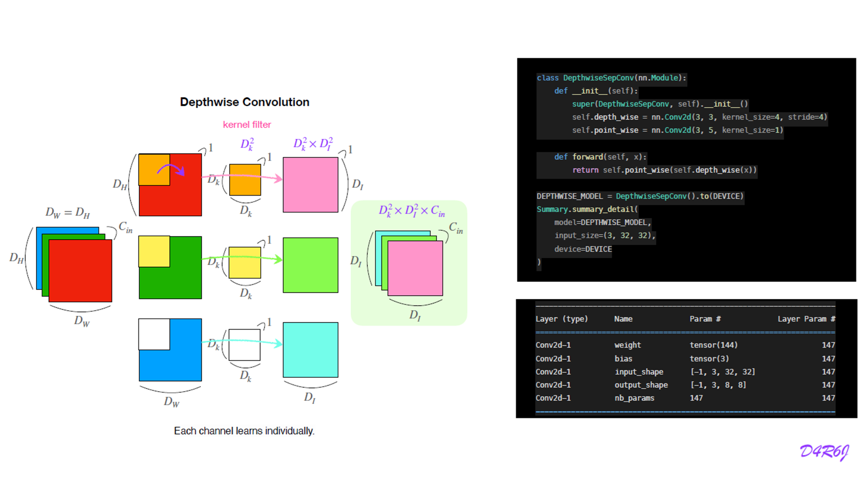Screen dimensions: 868x488
Task: Click the light green output square
Action: click(x=310, y=265)
